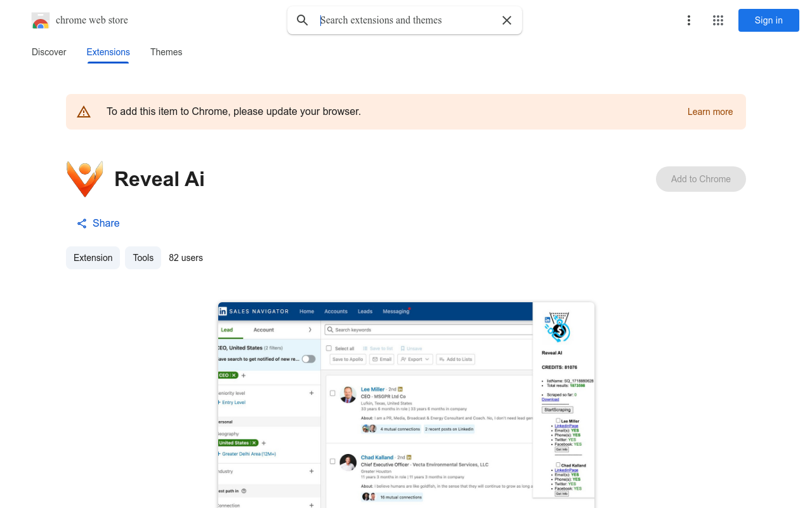
Task: Focus the Search extensions and themes field
Action: point(406,20)
